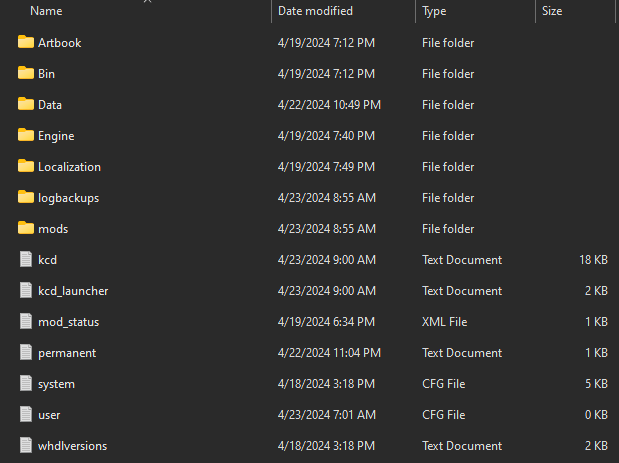
Task: Click the Artbook folder icon
Action: pos(26,42)
